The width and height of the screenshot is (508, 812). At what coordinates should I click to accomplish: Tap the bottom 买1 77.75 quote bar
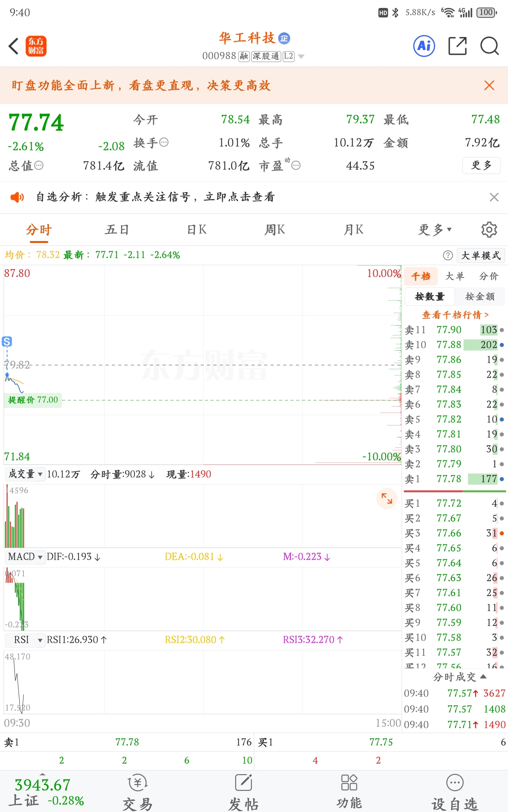(x=381, y=742)
